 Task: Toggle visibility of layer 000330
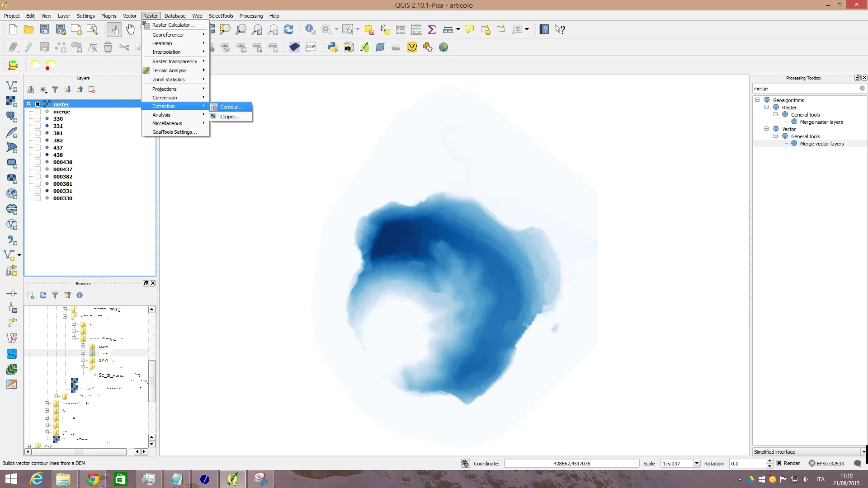38,198
